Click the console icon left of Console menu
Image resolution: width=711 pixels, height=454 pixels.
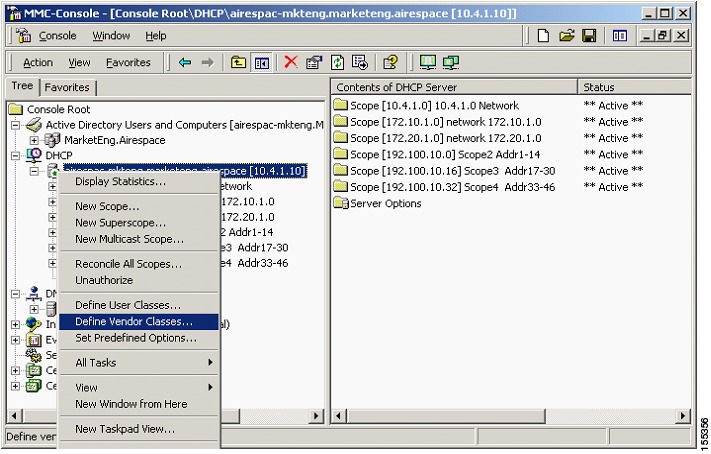24,35
